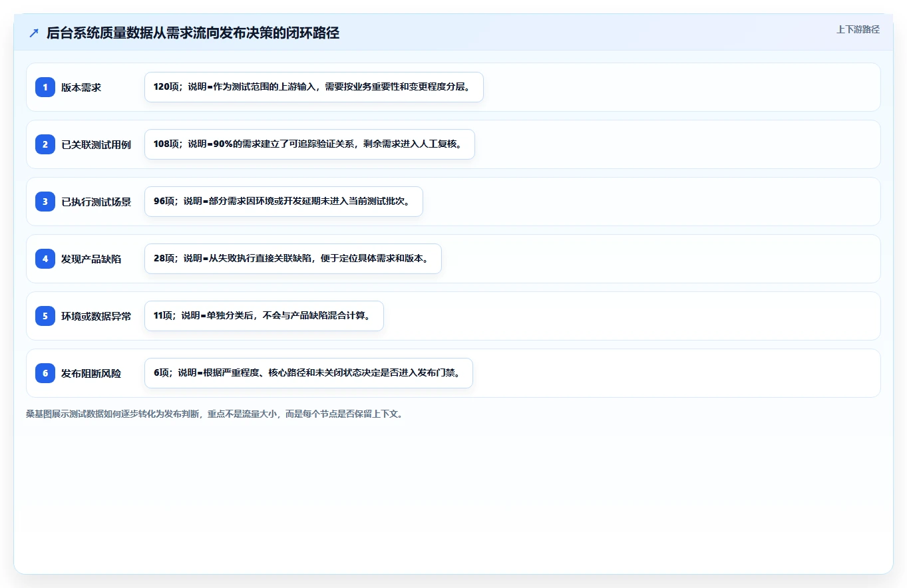Image resolution: width=907 pixels, height=588 pixels.
Task: Open the 28项 description box
Action: [x=293, y=259]
